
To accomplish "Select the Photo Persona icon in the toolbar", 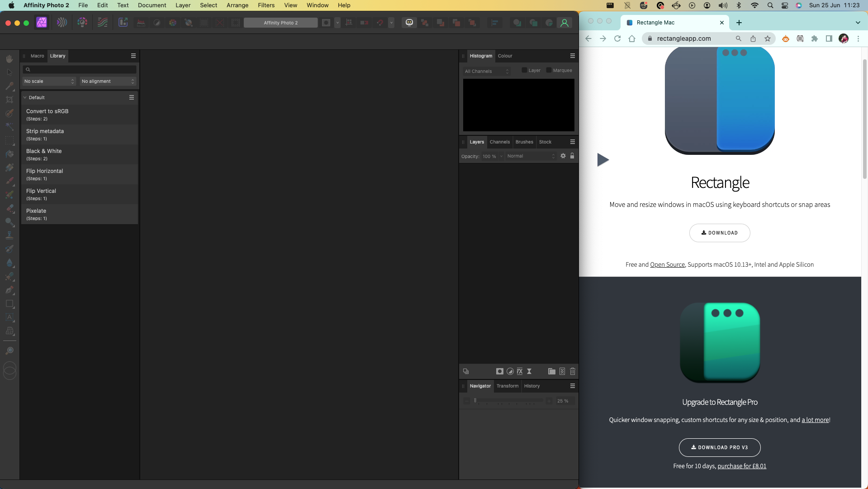I will coord(42,23).
